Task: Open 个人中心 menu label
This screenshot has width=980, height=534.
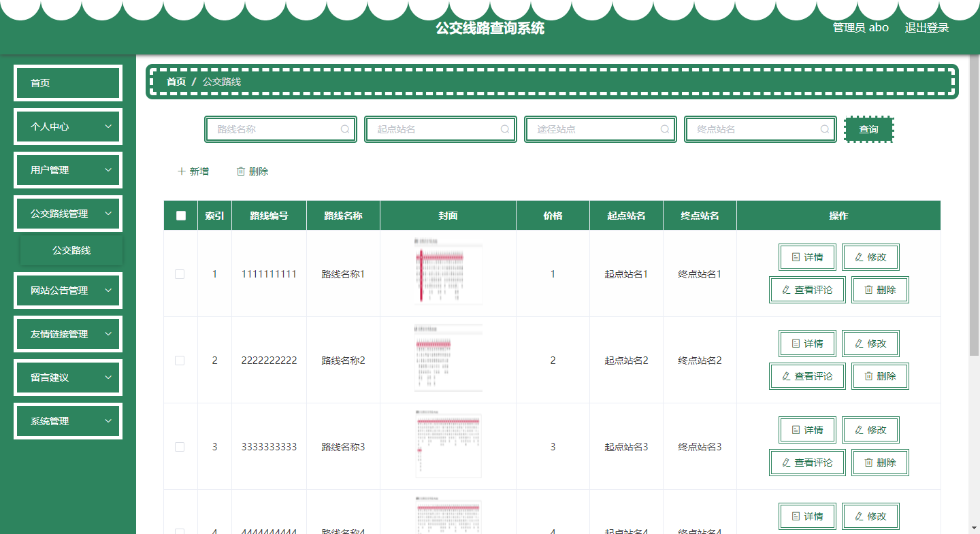Action: 50,127
